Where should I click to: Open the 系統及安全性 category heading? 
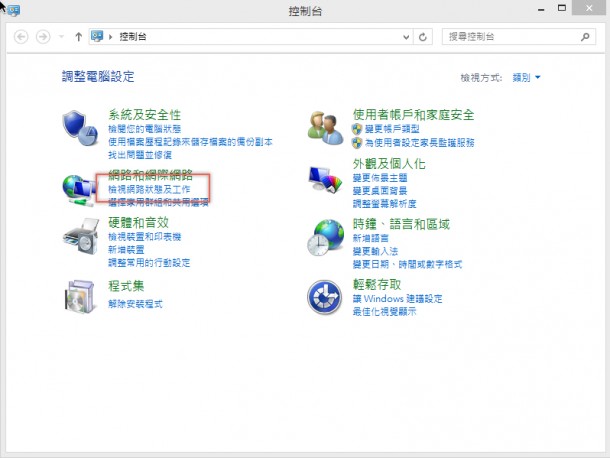[144, 115]
